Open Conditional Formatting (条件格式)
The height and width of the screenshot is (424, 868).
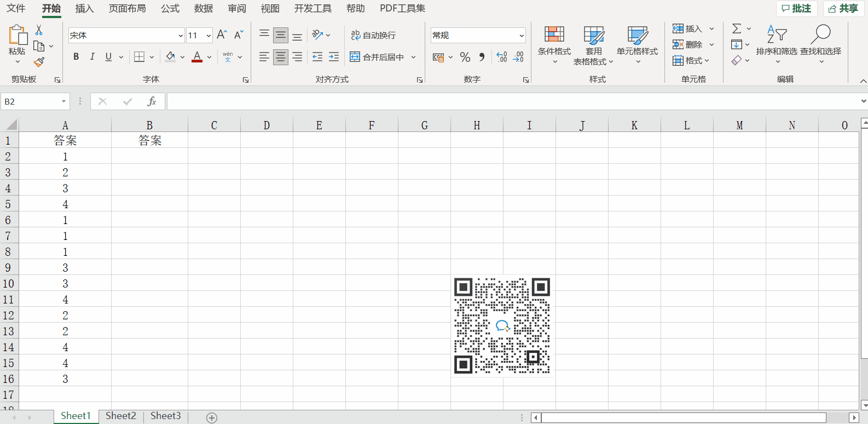pyautogui.click(x=554, y=44)
